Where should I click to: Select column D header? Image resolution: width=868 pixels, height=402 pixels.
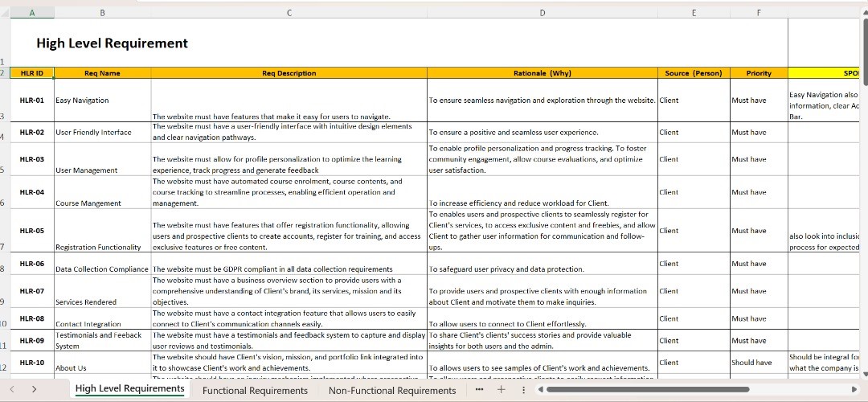click(x=542, y=12)
